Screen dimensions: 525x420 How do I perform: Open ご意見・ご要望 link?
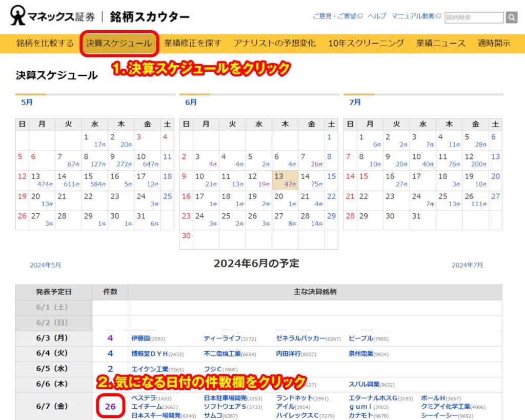[337, 16]
